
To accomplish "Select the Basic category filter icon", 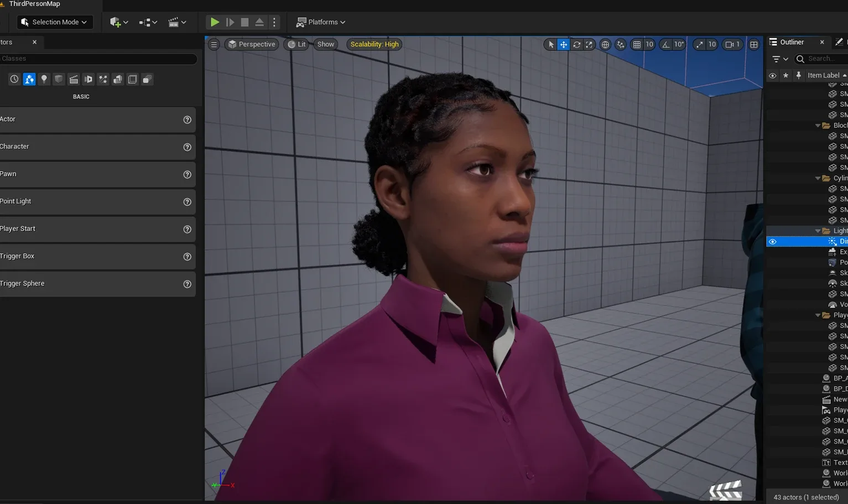I will 29,79.
